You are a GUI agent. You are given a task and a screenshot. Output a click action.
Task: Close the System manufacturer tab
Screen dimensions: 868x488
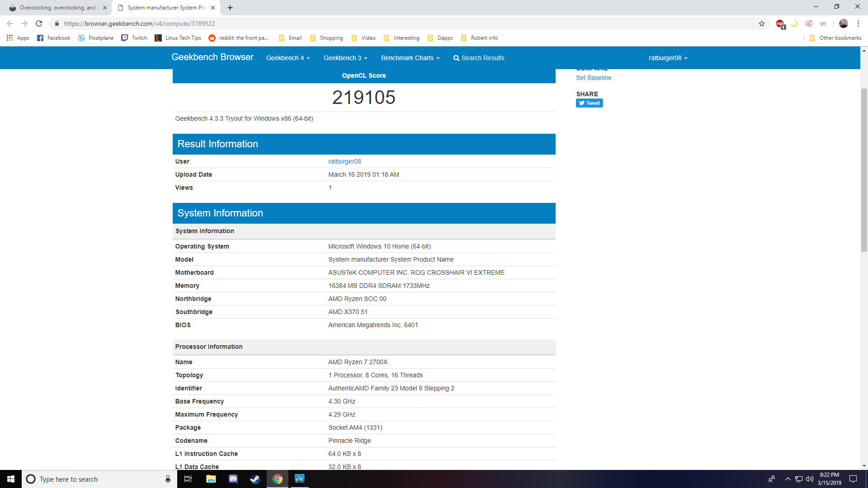[x=213, y=8]
